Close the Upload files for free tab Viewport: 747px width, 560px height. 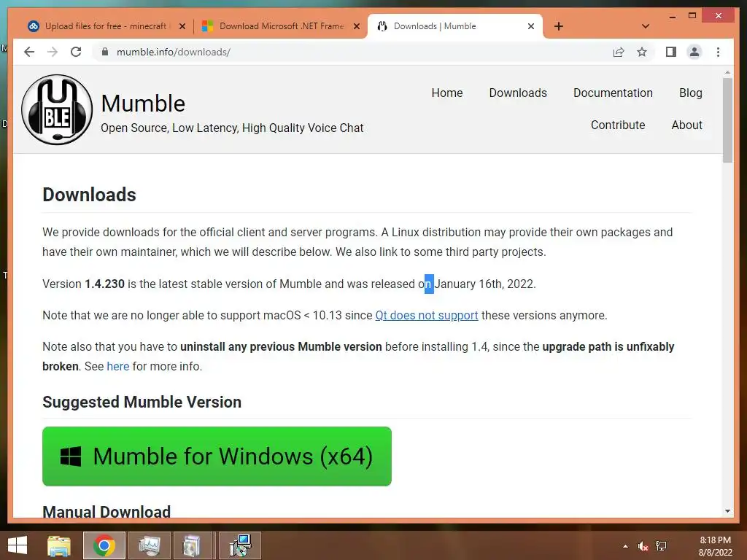tap(182, 26)
